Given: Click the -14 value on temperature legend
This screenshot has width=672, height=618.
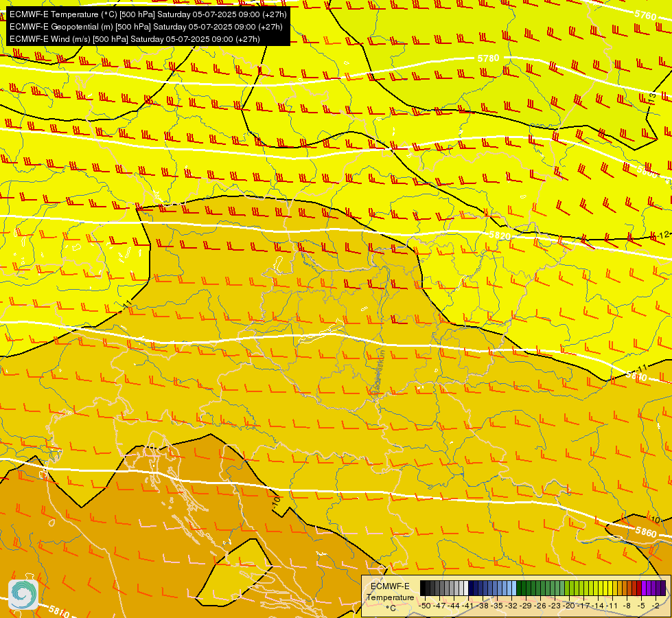Looking at the screenshot, I should click(x=598, y=606).
